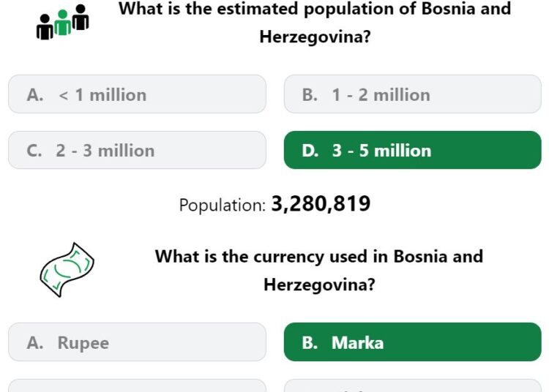Image resolution: width=549 pixels, height=392 pixels.
Task: Choose the green D. 3 - 5 million answer
Action: pyautogui.click(x=412, y=150)
